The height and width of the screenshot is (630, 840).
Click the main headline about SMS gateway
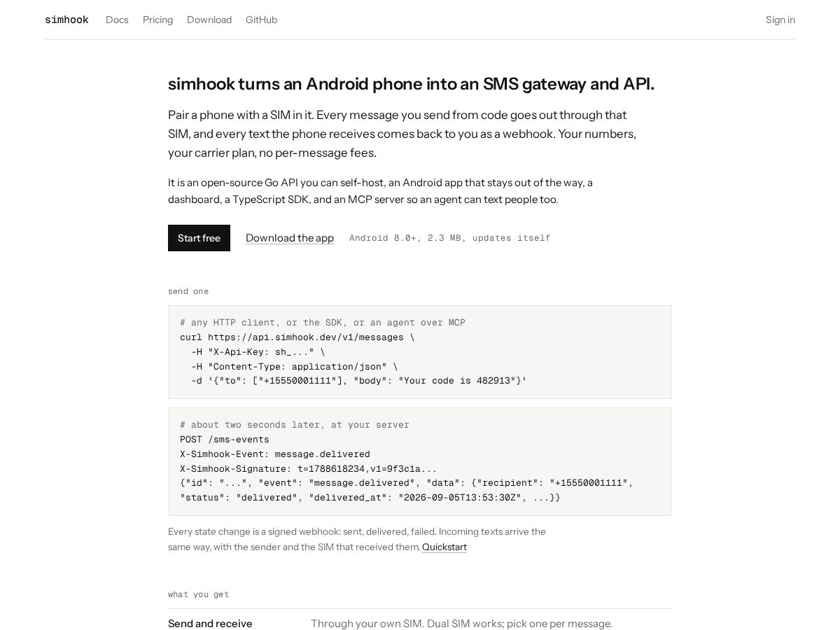click(411, 84)
